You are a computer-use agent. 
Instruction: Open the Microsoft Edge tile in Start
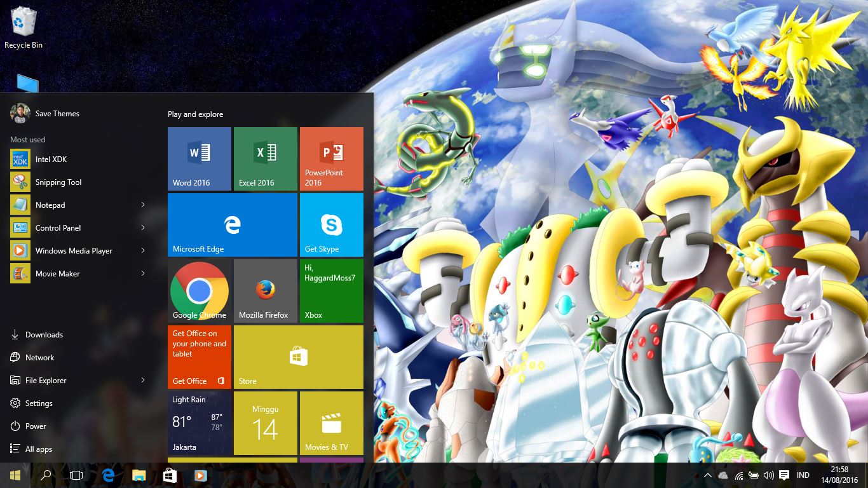[x=233, y=225]
